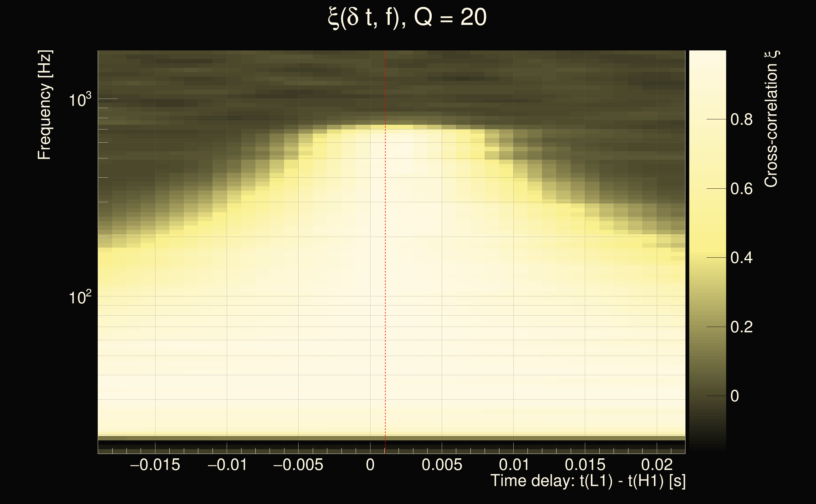Screen dimensions: 816x504
Task: Click the 0.2 colorbar tick label
Action: point(741,327)
